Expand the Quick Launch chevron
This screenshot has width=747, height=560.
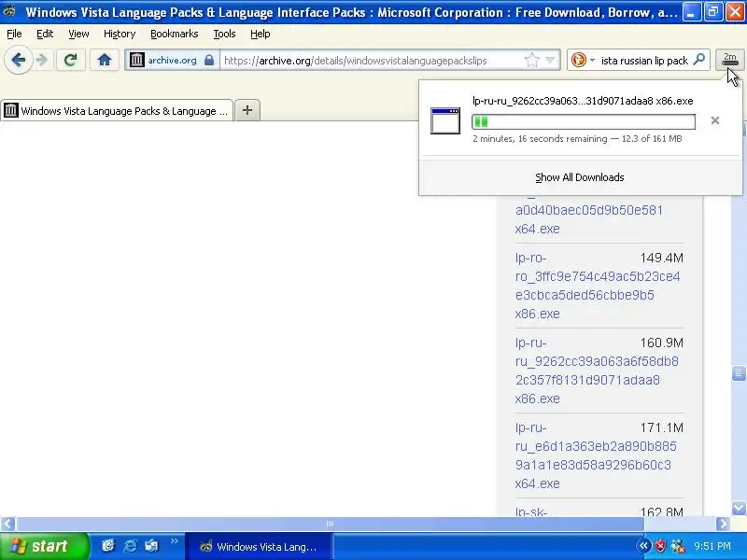click(174, 541)
